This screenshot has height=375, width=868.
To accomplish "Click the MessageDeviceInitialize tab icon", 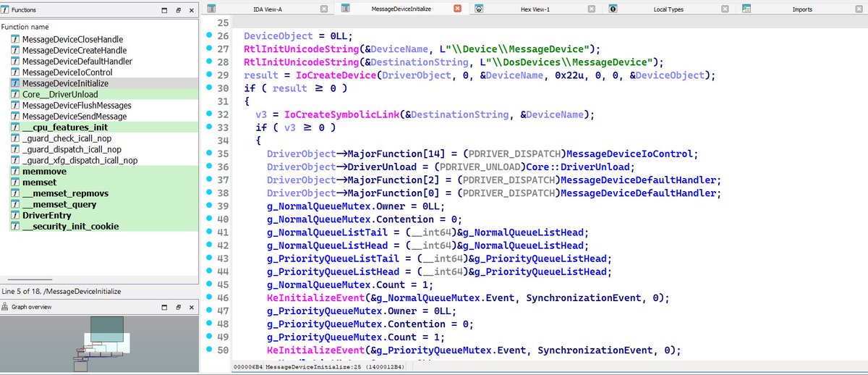I will [x=346, y=9].
